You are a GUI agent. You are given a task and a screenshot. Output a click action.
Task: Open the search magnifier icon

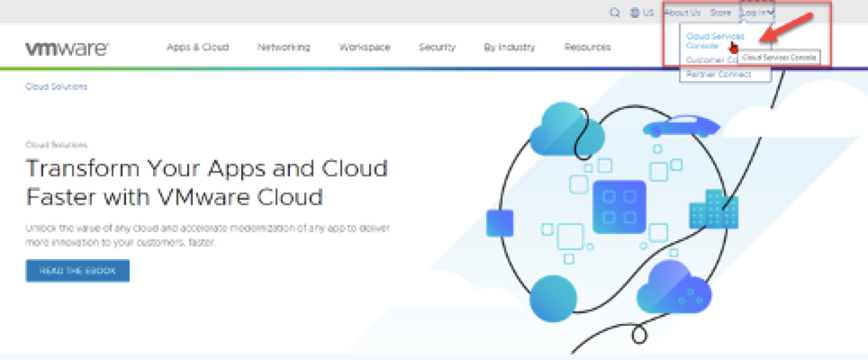click(614, 13)
